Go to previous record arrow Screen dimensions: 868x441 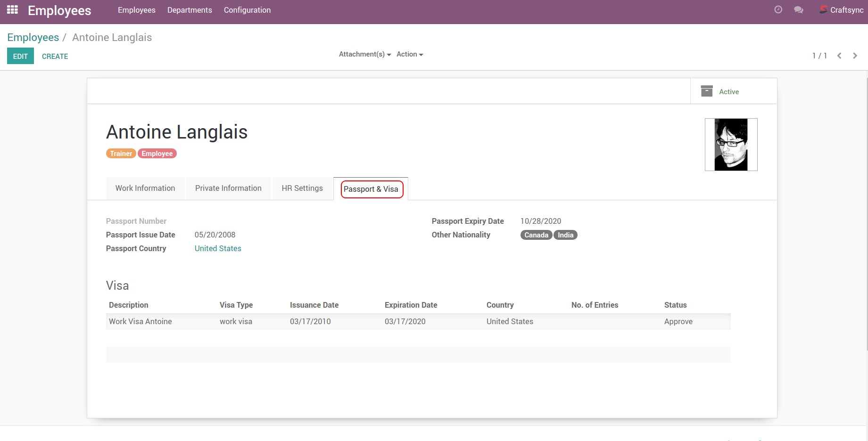(839, 56)
